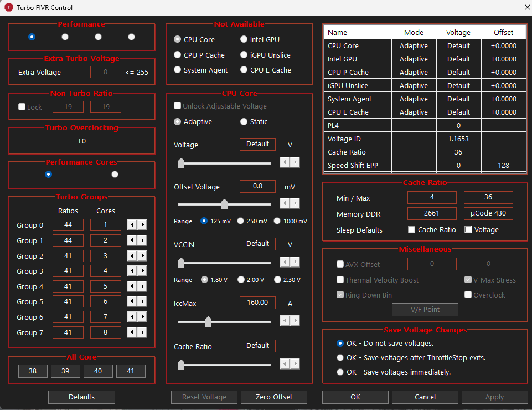Click the Zero Offset button
This screenshot has width=532, height=410.
274,397
